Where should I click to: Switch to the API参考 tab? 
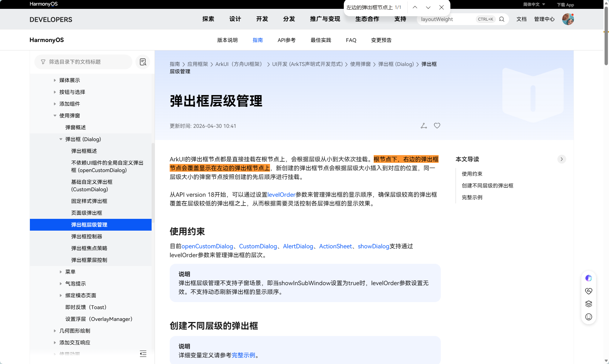(x=287, y=40)
